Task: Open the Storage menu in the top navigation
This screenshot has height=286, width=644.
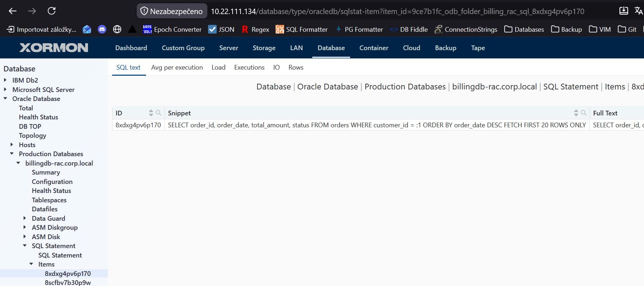Action: pos(264,48)
